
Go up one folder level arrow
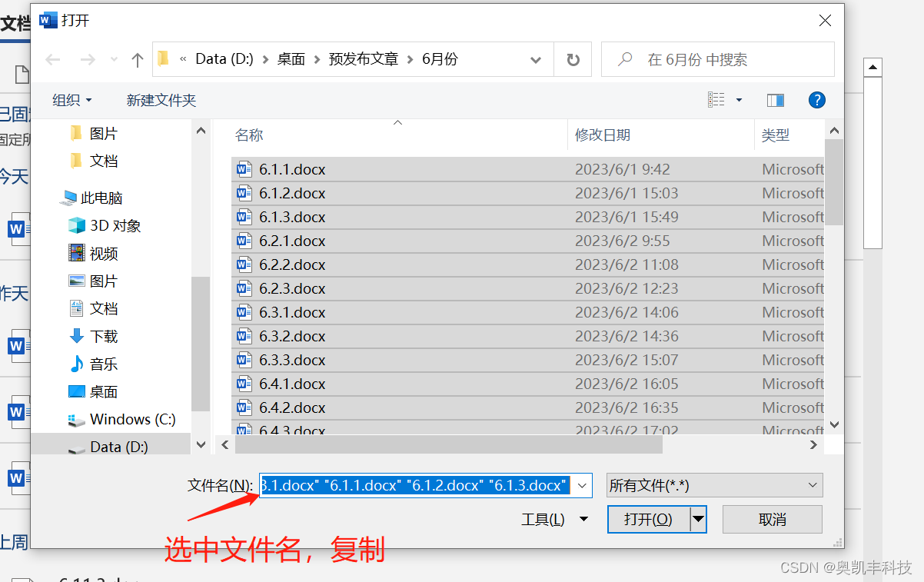pos(138,59)
